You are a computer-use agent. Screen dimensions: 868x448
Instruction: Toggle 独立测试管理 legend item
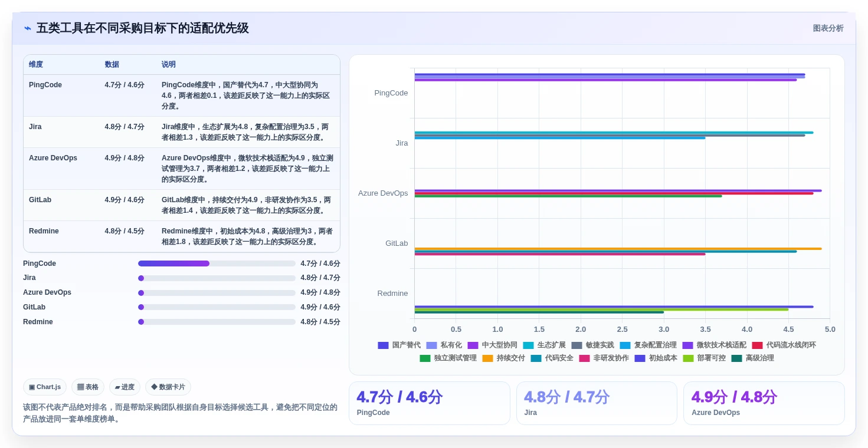tap(448, 358)
